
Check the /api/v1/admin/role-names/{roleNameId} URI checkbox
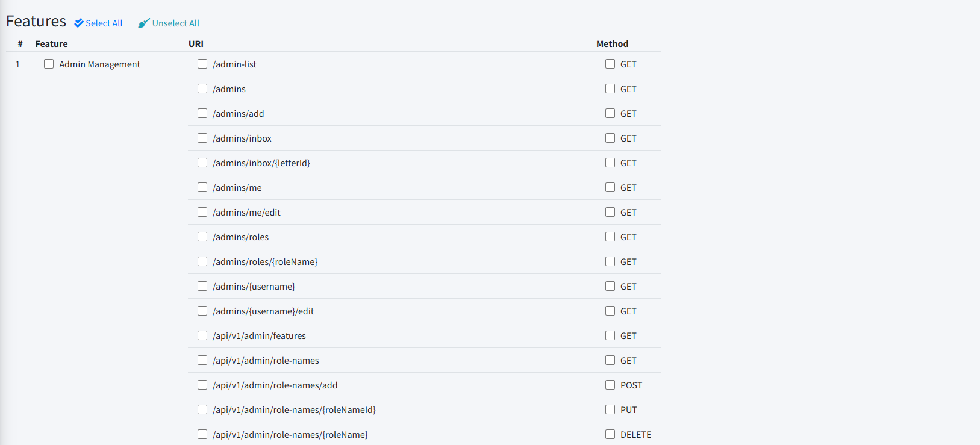tap(202, 409)
